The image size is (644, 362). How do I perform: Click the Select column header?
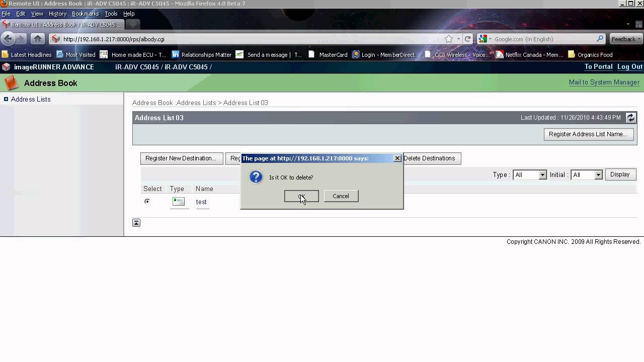pyautogui.click(x=152, y=189)
